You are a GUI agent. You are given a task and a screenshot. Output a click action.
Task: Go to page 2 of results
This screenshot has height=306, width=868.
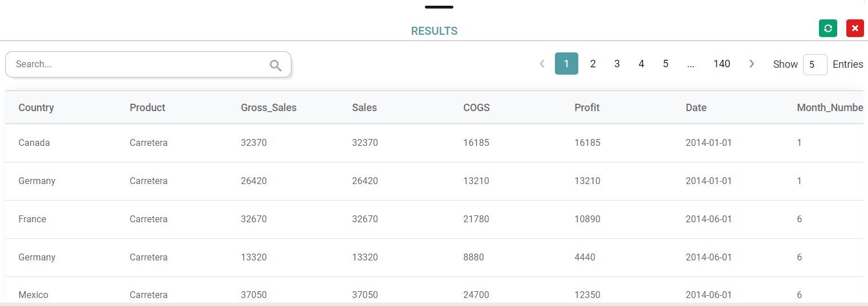click(x=593, y=64)
